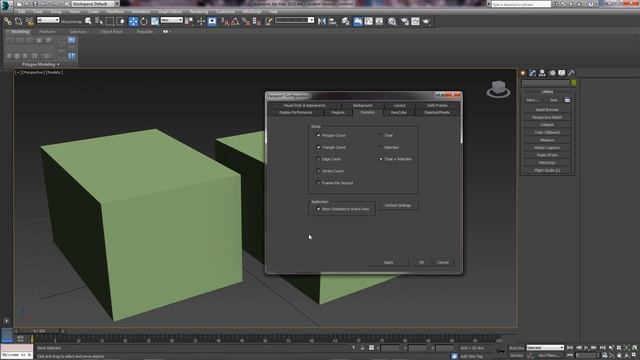This screenshot has width=640, height=360.
Task: Click the Apply button
Action: coord(389,262)
